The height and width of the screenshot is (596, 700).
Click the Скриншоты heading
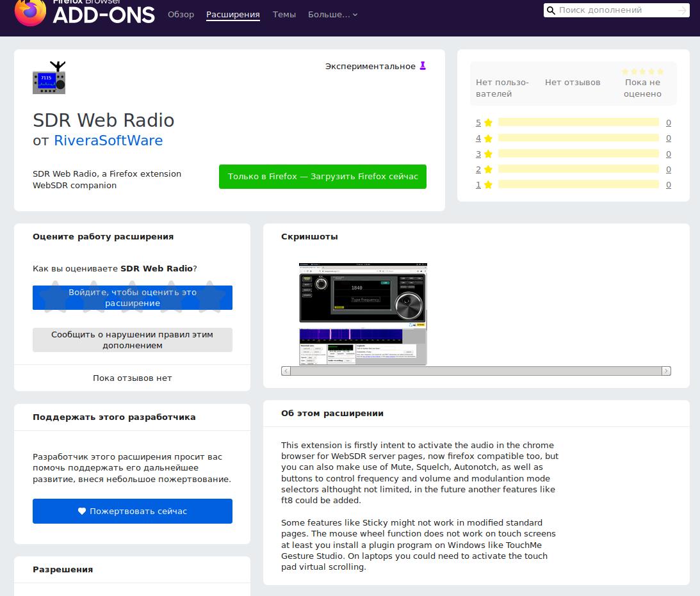(x=309, y=237)
